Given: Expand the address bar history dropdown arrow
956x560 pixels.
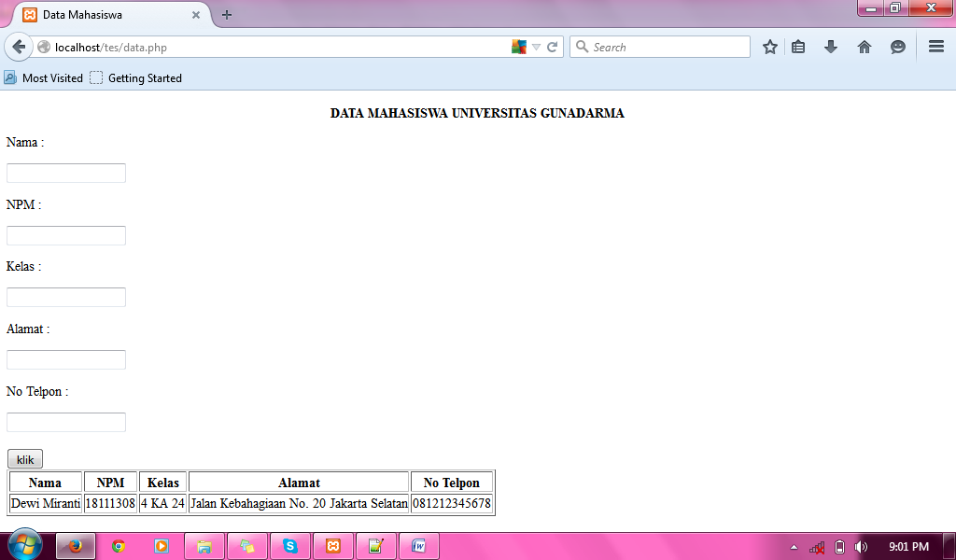Looking at the screenshot, I should 537,47.
